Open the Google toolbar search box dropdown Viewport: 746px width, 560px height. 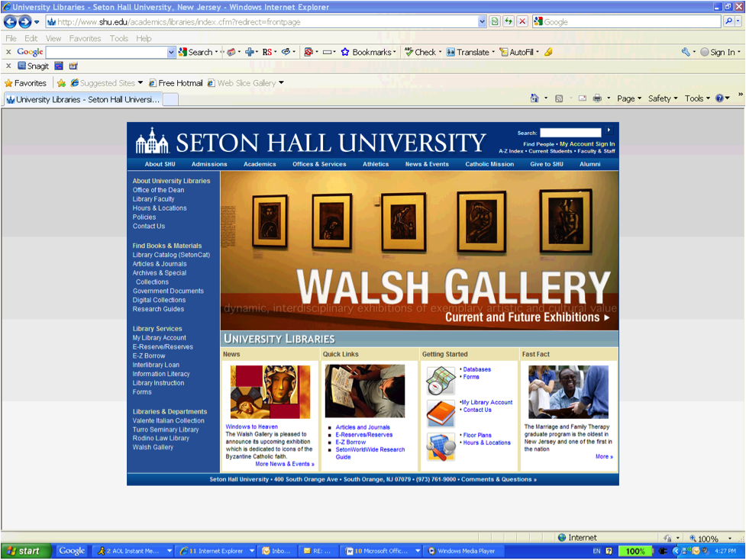(171, 53)
